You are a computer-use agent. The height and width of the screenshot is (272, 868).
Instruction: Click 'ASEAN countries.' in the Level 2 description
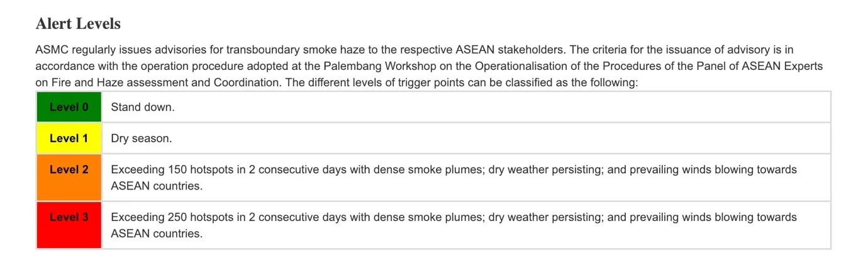157,186
